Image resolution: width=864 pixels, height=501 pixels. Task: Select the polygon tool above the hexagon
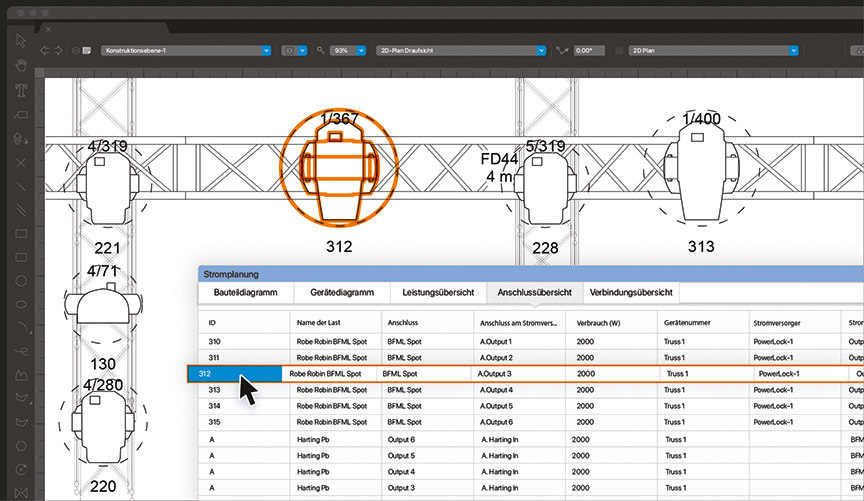click(21, 422)
